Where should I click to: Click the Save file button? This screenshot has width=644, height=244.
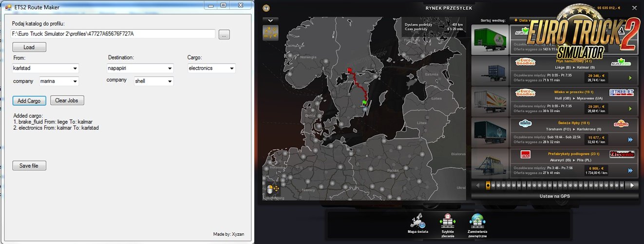(29, 166)
